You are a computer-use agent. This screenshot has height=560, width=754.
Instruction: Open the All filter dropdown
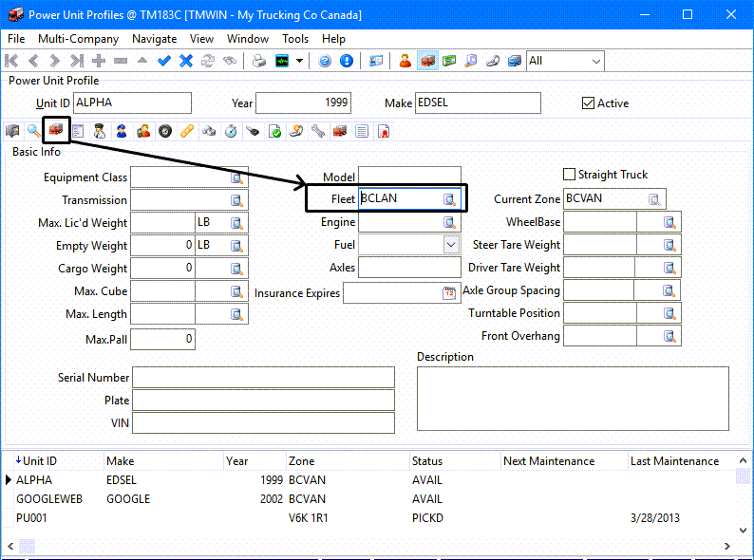tap(595, 61)
